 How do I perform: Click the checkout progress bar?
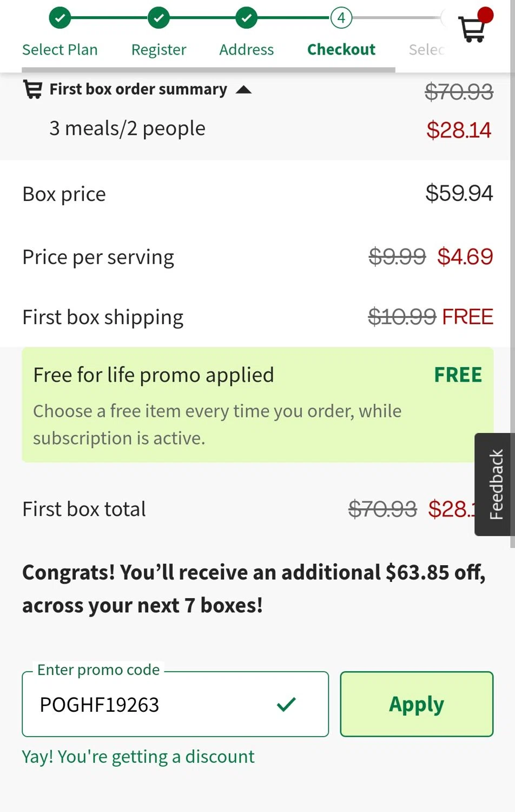(208, 69)
